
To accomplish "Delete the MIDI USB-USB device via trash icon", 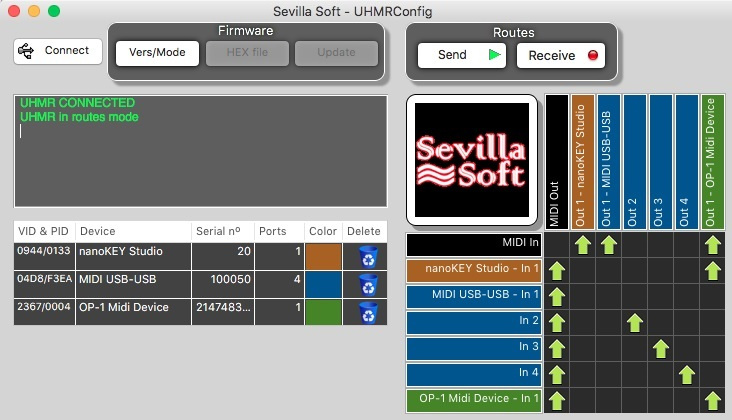I will (x=368, y=285).
